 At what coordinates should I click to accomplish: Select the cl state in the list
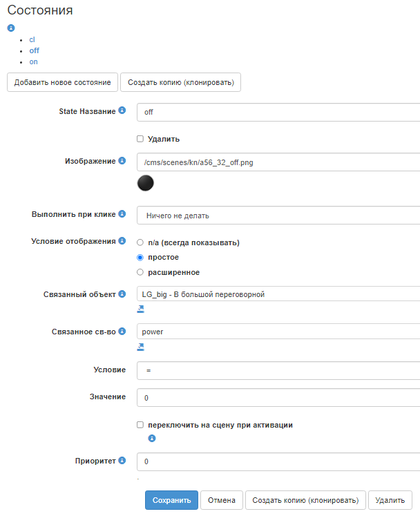32,39
